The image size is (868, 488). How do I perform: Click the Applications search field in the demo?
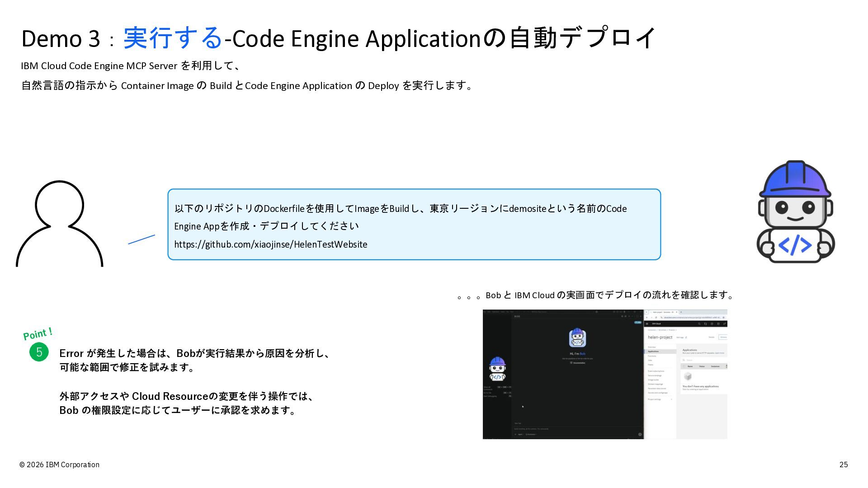coord(704,360)
